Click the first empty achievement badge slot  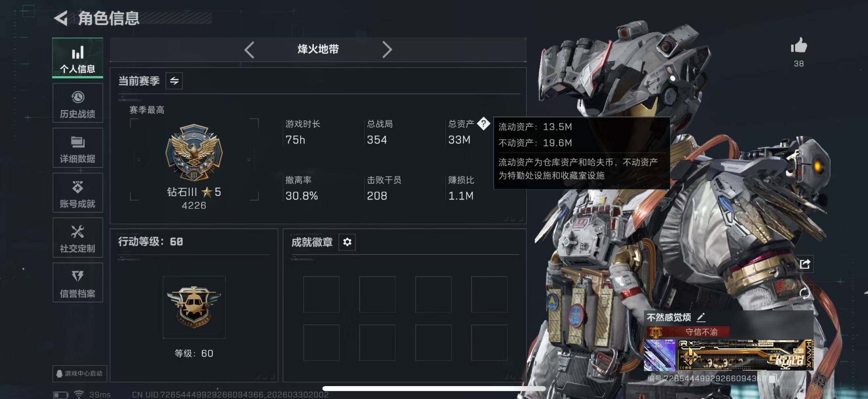coord(321,294)
